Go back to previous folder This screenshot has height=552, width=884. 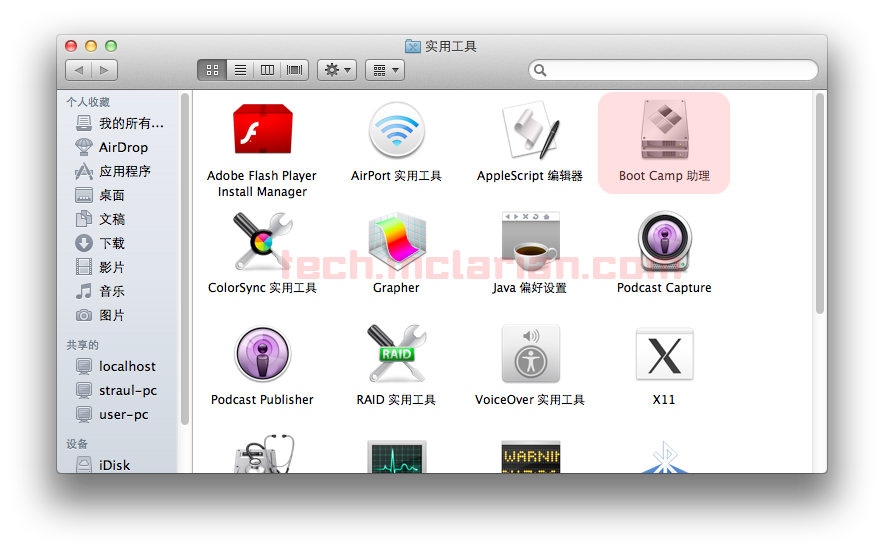pos(78,70)
